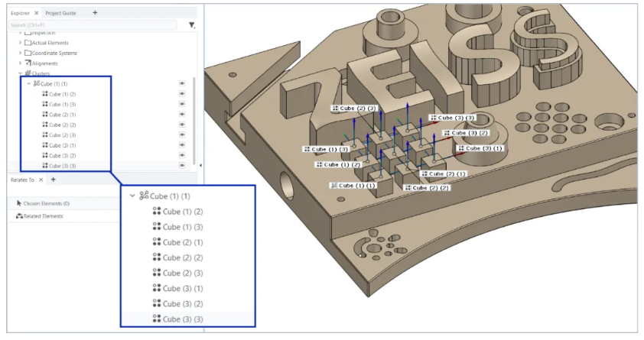Image resolution: width=644 pixels, height=340 pixels.
Task: Click the Alignments arrow icon in Explorer
Action: [28, 63]
